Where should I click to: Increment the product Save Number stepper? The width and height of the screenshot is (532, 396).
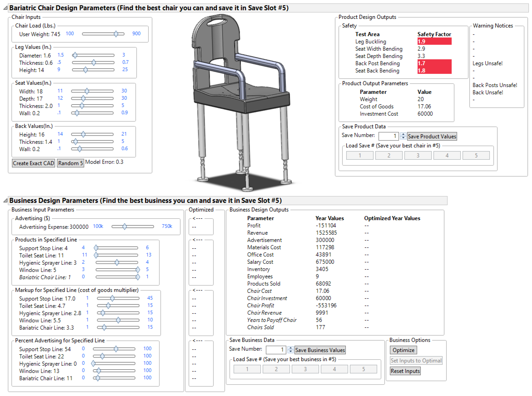403,134
